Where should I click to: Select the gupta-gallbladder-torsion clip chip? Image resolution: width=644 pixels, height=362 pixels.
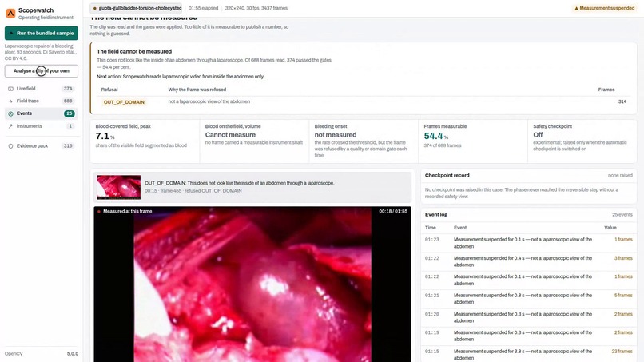point(137,8)
